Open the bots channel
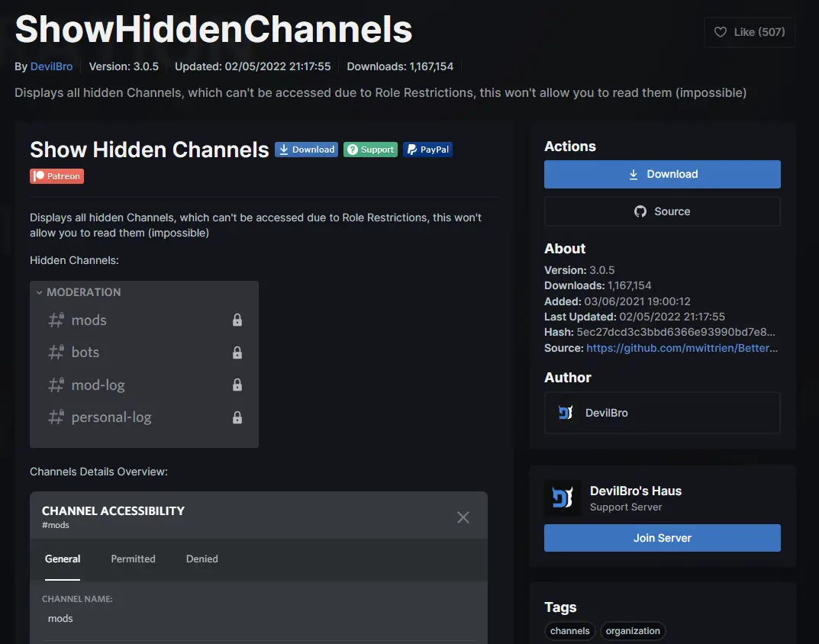This screenshot has height=644, width=819. [144, 353]
